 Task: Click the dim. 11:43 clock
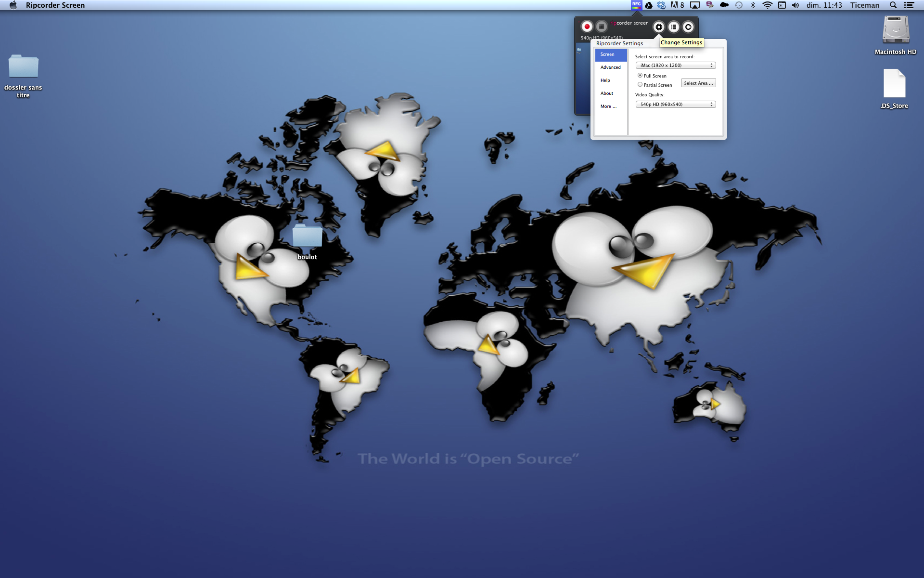click(824, 5)
